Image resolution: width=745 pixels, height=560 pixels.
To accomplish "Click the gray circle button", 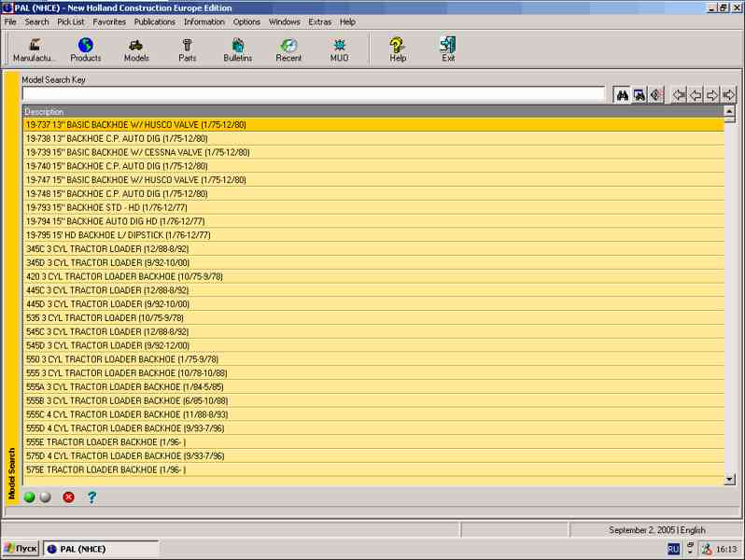I will (x=45, y=497).
